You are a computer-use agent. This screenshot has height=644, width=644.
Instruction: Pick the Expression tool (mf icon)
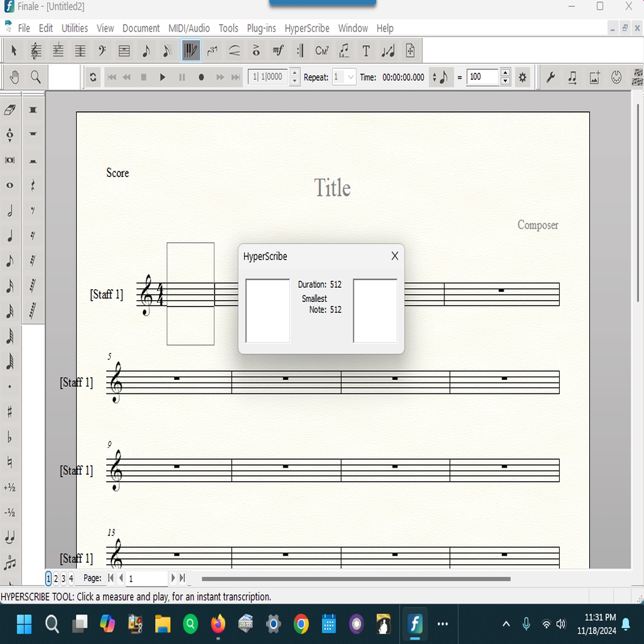[278, 51]
